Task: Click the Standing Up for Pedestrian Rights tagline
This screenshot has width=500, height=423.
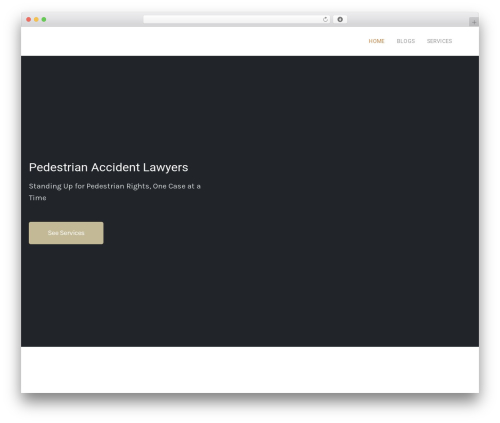Action: (115, 192)
